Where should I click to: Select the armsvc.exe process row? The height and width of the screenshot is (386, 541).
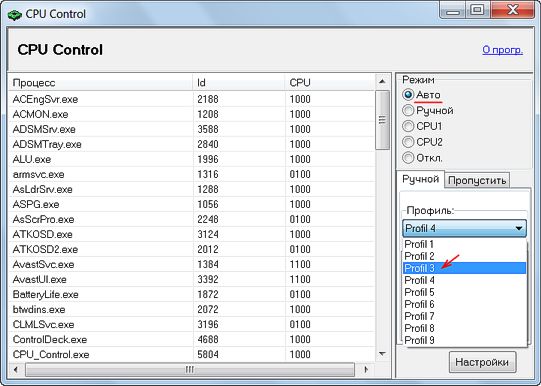click(192, 174)
